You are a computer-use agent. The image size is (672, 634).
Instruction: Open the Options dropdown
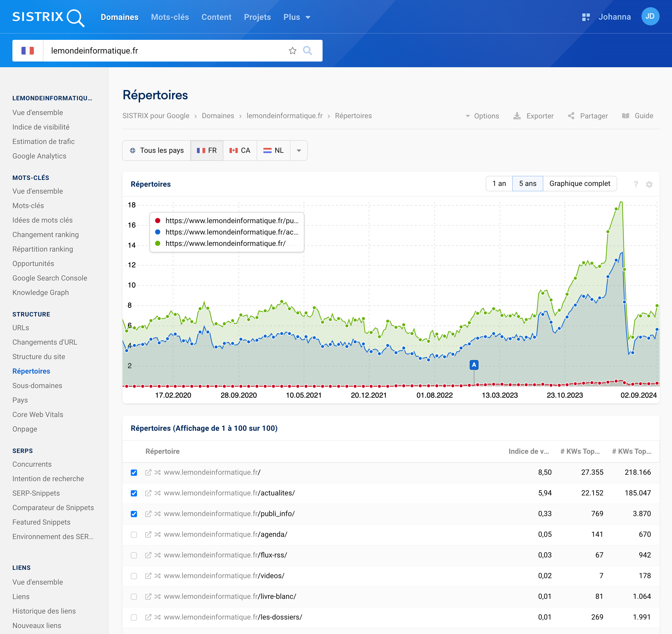point(482,116)
